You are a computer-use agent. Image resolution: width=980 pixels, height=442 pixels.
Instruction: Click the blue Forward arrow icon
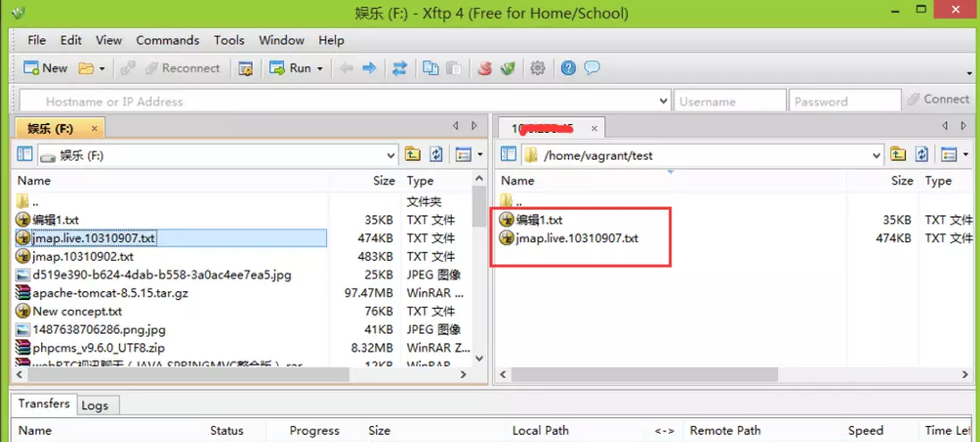pos(369,68)
